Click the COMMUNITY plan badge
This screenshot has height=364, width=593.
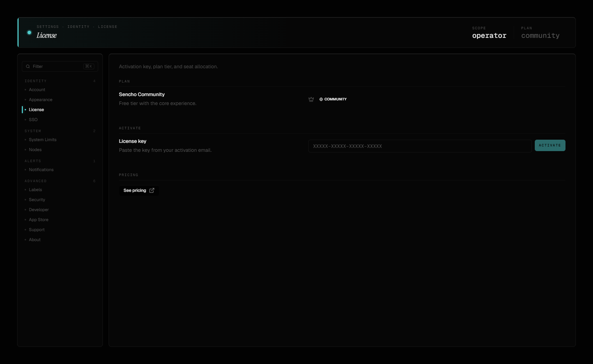[333, 99]
